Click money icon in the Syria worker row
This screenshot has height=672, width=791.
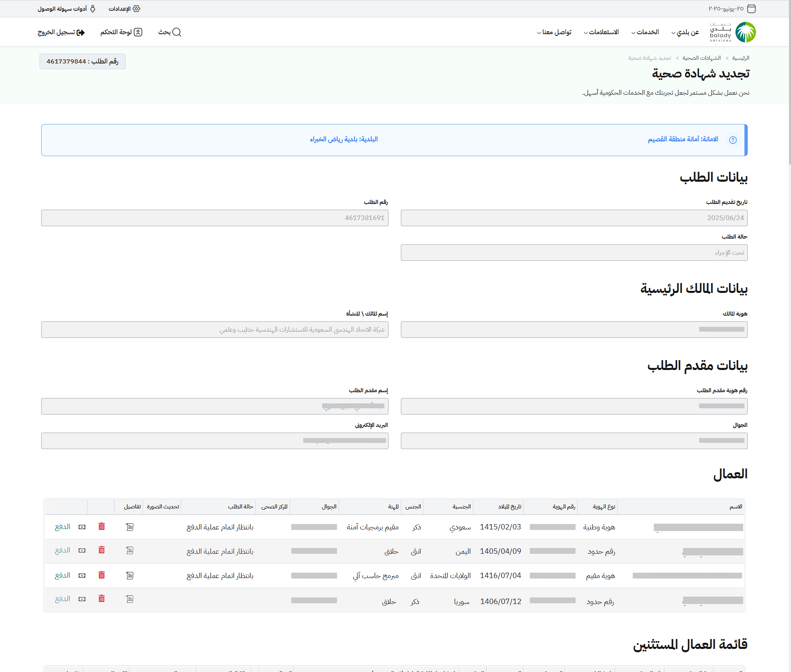pos(82,599)
